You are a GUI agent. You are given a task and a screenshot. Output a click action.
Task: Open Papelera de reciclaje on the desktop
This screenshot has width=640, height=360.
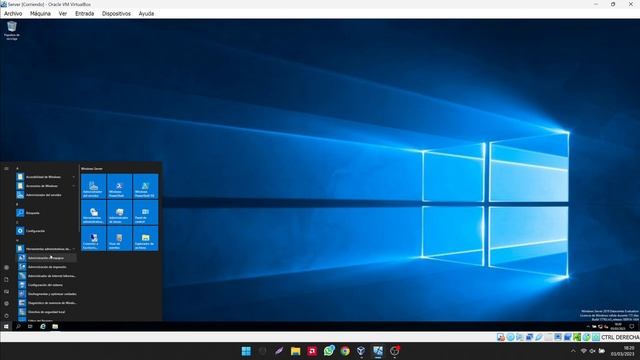pyautogui.click(x=12, y=30)
